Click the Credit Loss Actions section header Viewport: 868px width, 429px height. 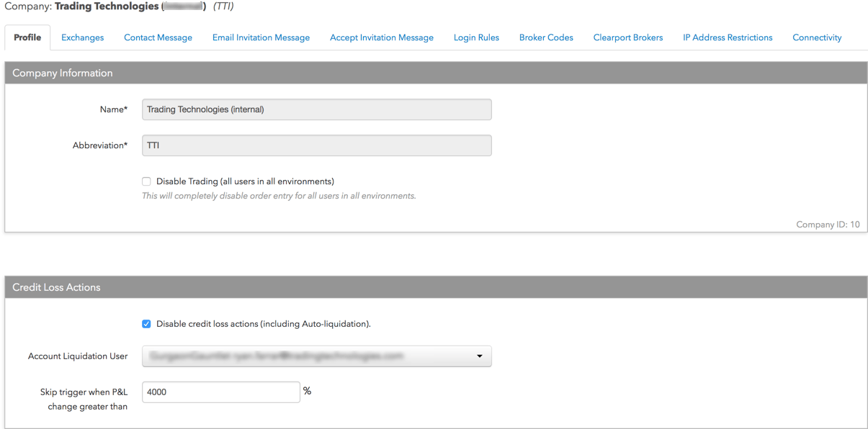coord(436,287)
